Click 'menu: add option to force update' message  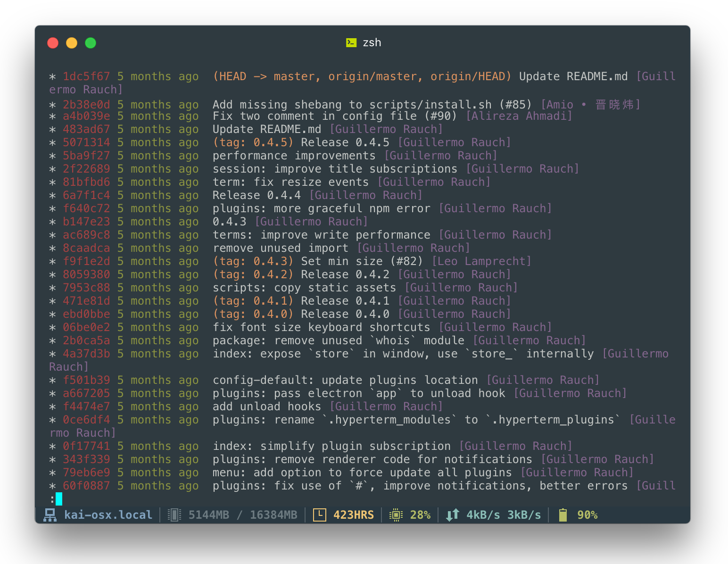click(x=362, y=473)
